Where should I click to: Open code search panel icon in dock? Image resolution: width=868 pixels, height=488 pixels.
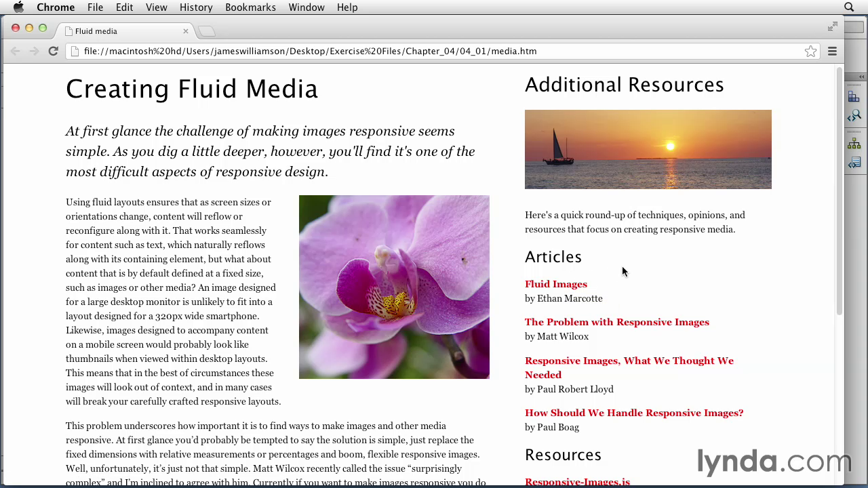point(854,116)
